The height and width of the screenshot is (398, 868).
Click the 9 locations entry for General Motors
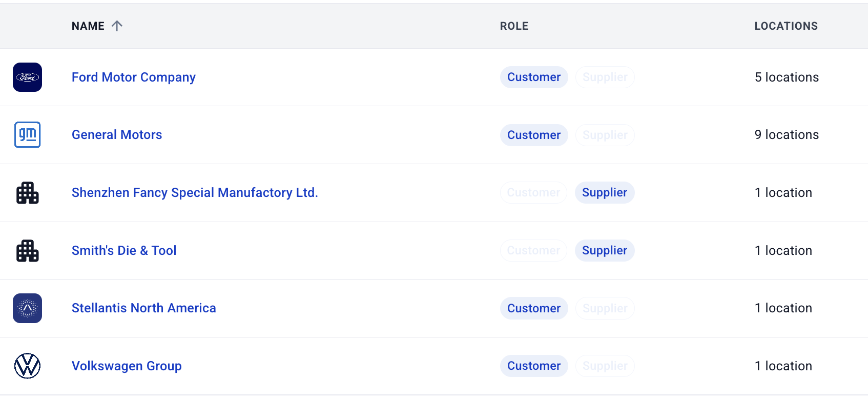786,134
